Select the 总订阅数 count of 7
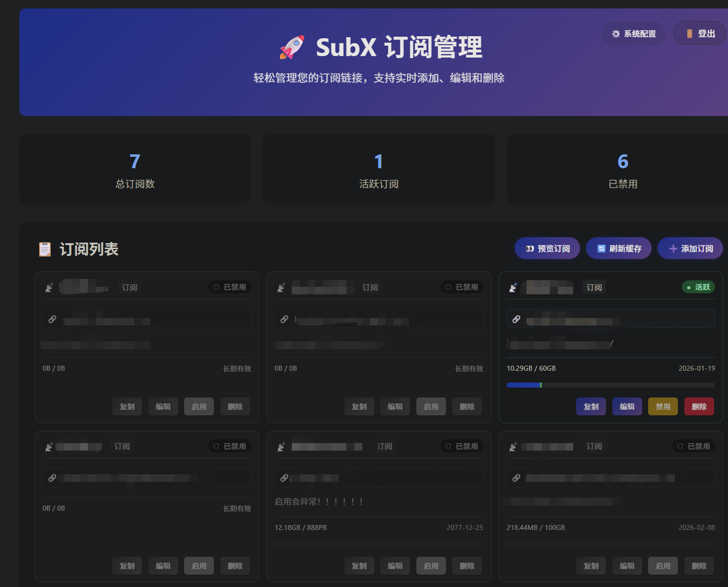The image size is (728, 587). click(x=135, y=161)
